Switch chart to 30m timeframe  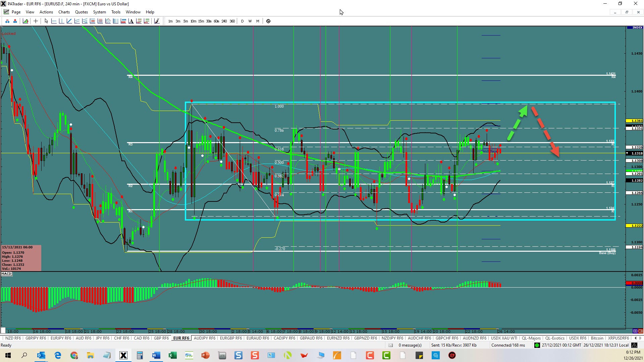209,21
